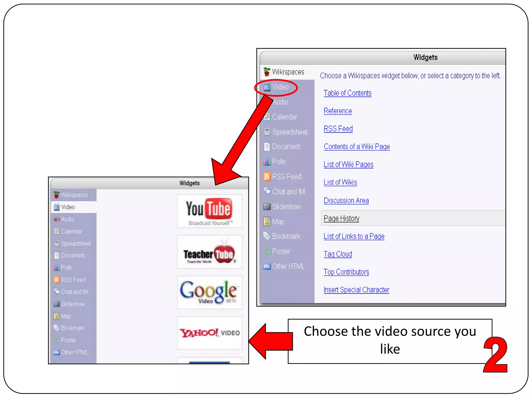
Task: Open the highlighted Page History link
Action: (341, 218)
